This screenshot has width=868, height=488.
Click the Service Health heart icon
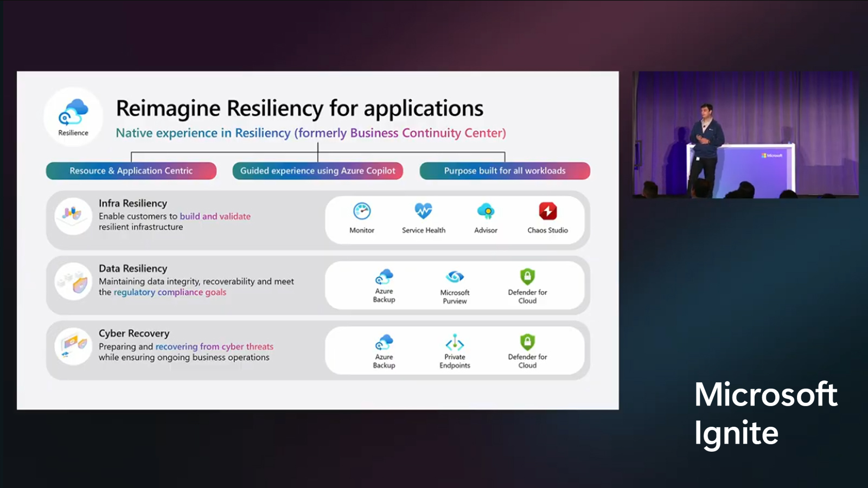tap(423, 211)
